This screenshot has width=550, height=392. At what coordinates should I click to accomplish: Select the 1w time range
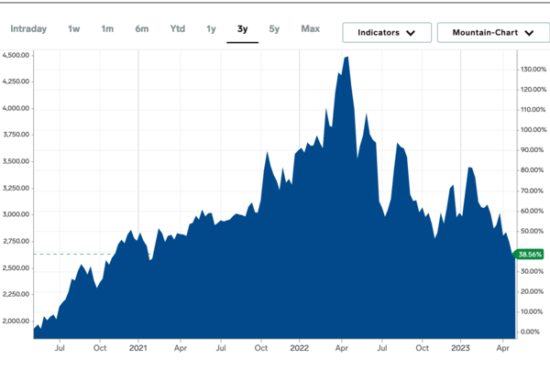74,29
